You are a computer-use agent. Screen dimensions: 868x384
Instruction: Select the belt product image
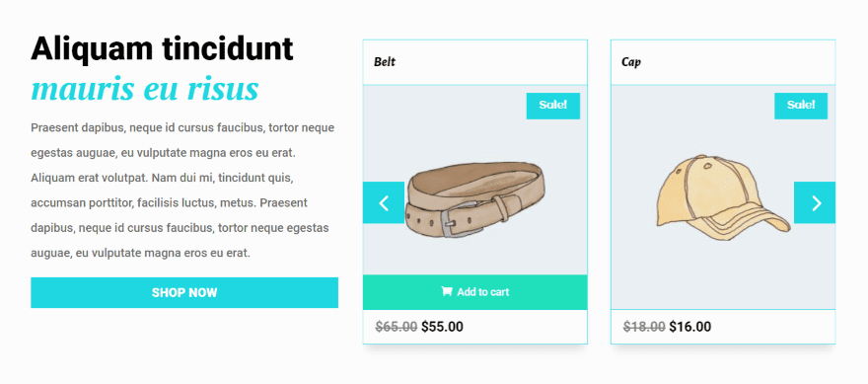coord(476,199)
